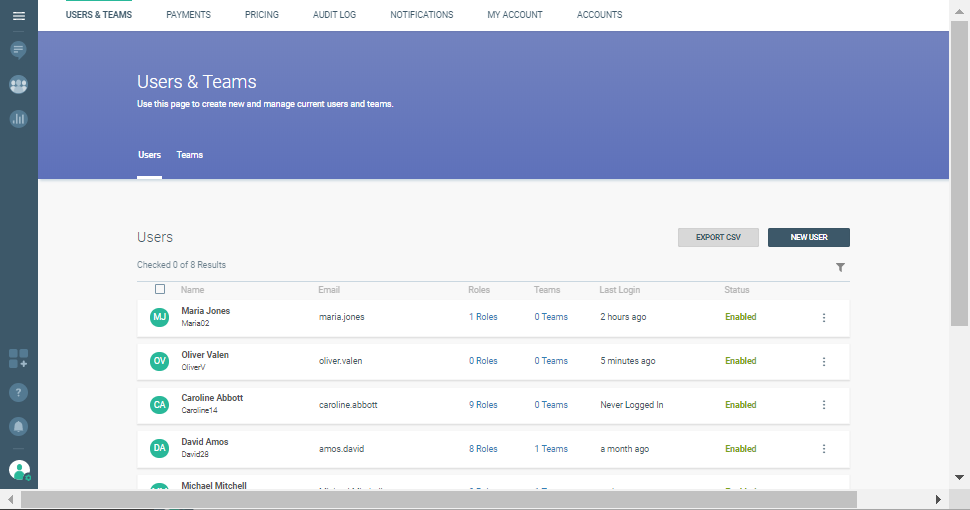Click the user profile avatar icon
Screen dimensions: 970x510
click(19, 469)
